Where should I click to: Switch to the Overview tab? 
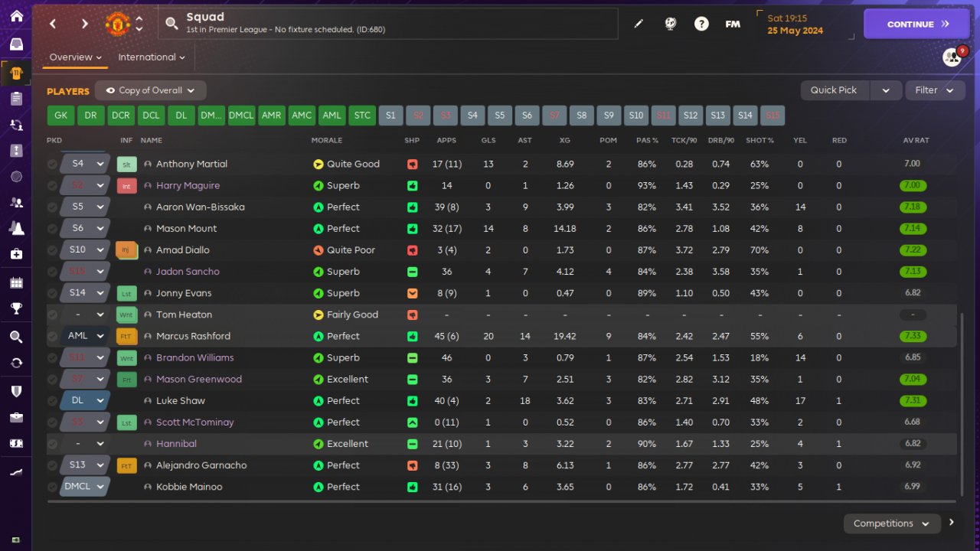75,57
